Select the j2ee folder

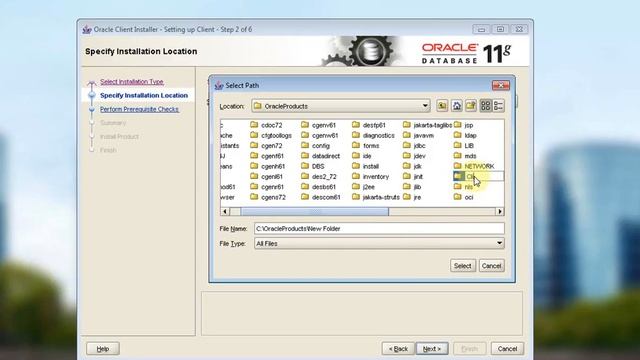(x=363, y=187)
